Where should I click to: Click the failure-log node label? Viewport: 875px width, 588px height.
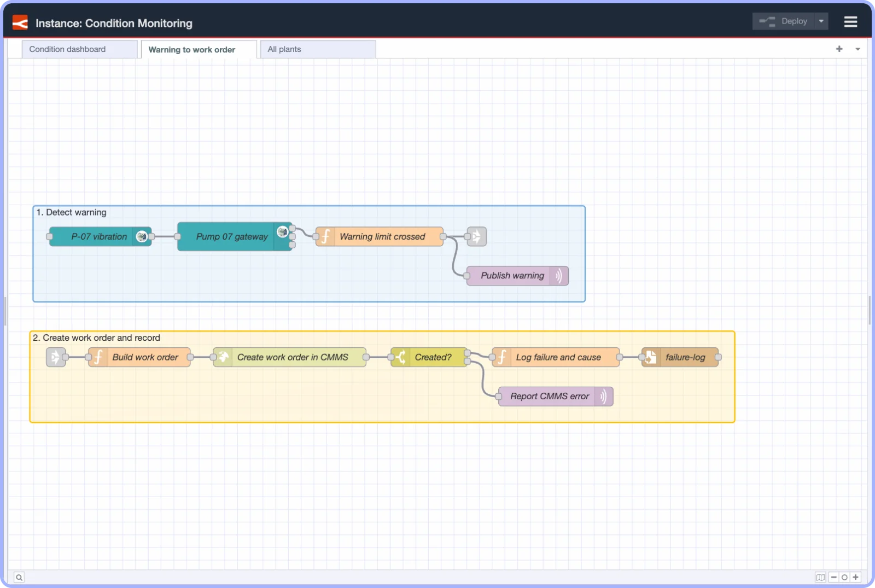685,357
